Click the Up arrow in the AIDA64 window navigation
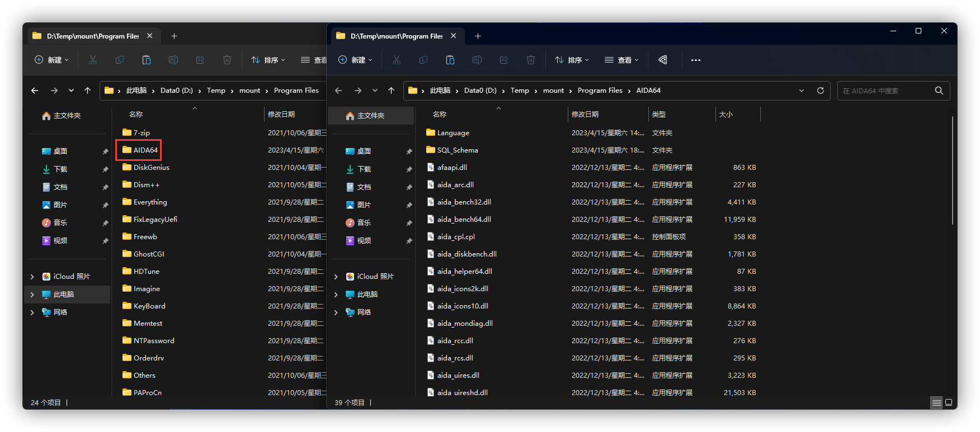The image size is (980, 432). [x=392, y=91]
